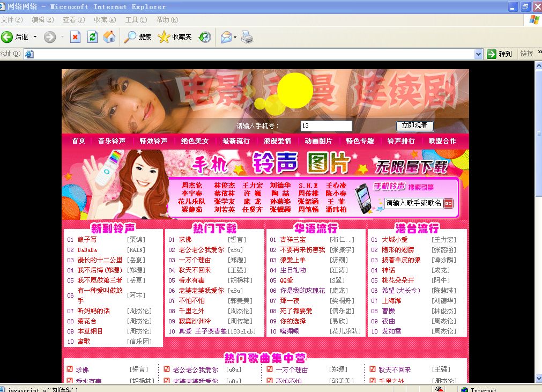Open the History clock icon
Screen dimensions: 542x392
click(205, 36)
